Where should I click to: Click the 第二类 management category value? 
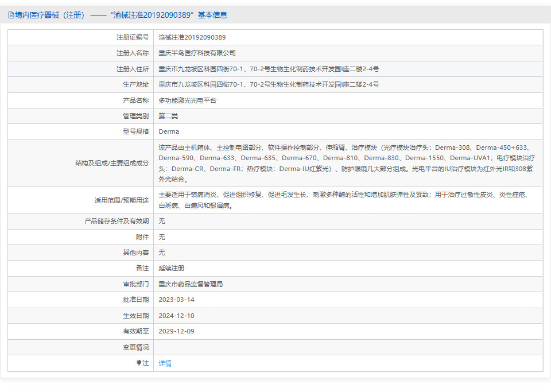click(x=168, y=116)
